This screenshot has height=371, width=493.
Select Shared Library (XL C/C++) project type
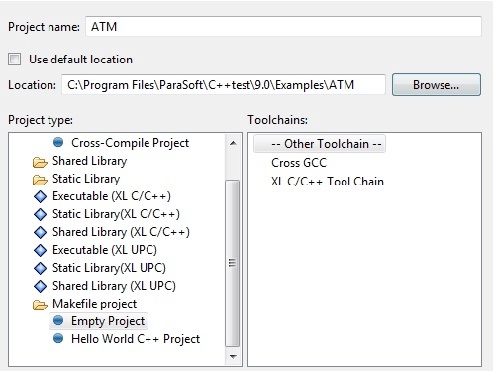(121, 232)
